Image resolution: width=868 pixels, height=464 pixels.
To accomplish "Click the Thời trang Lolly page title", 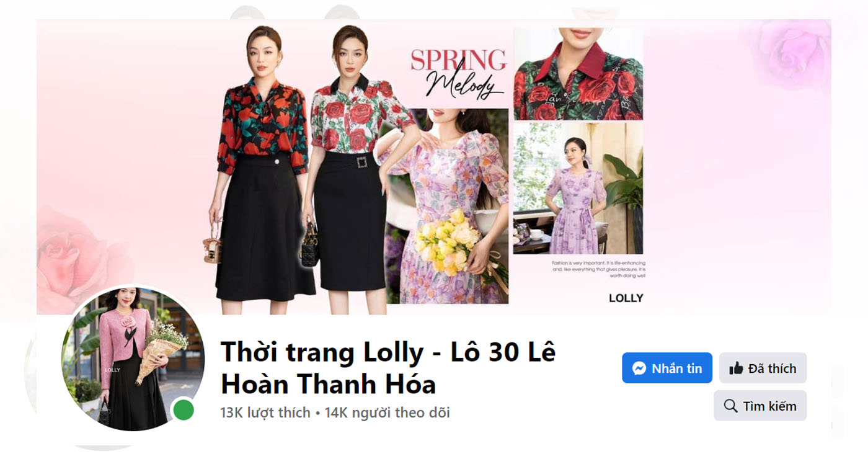I will (388, 368).
